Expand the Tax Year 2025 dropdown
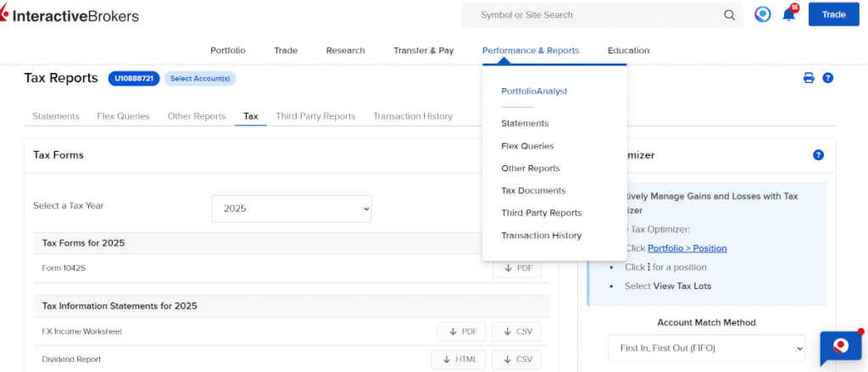The height and width of the screenshot is (372, 868). click(292, 208)
